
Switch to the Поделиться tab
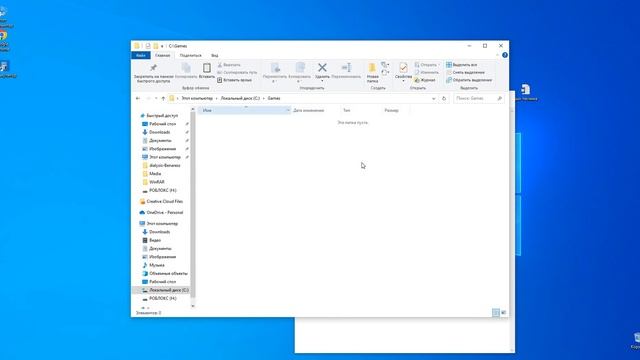point(191,55)
